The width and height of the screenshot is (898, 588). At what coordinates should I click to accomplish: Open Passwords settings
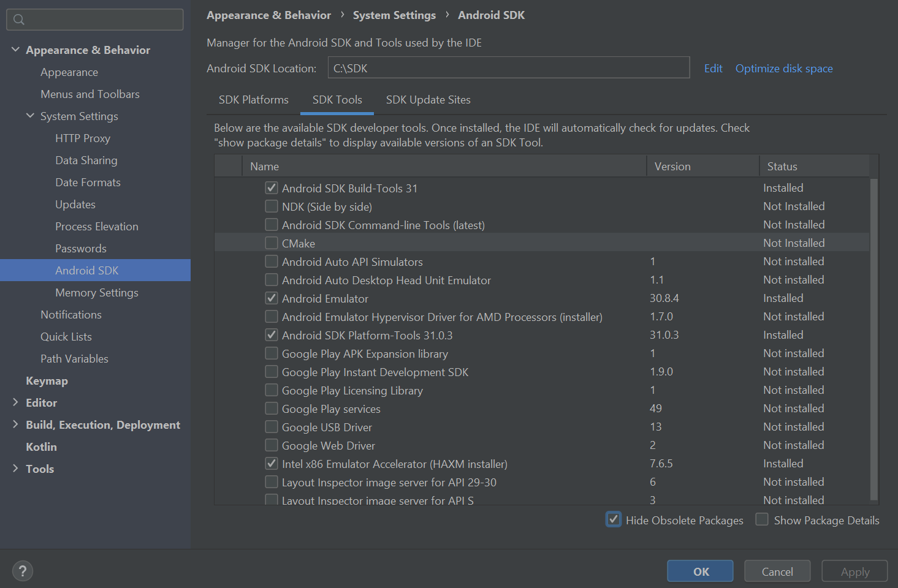(81, 249)
